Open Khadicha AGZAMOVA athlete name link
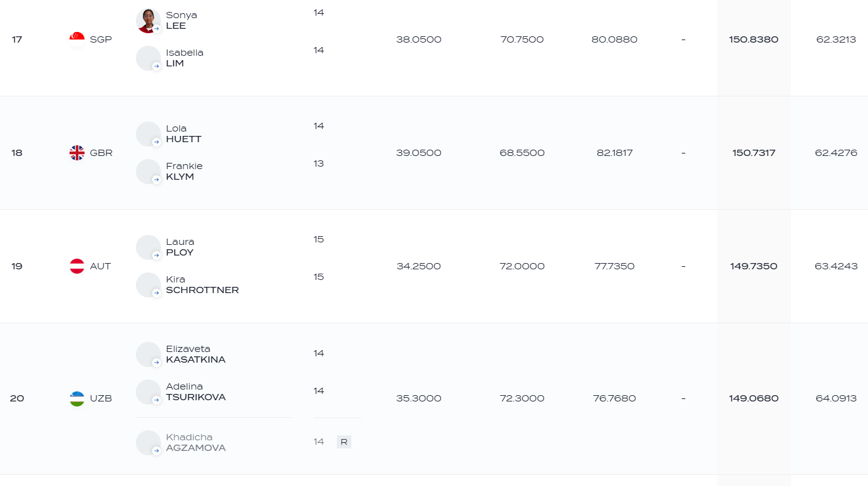 tap(196, 443)
